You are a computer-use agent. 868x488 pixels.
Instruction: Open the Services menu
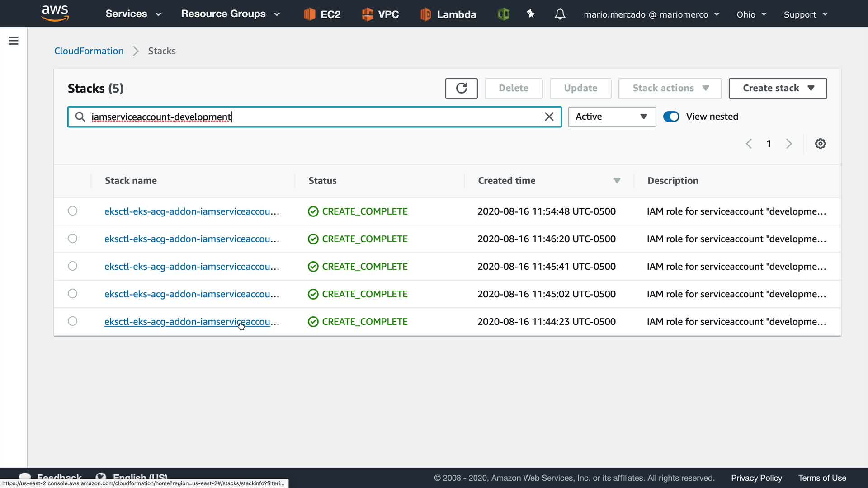coord(133,14)
